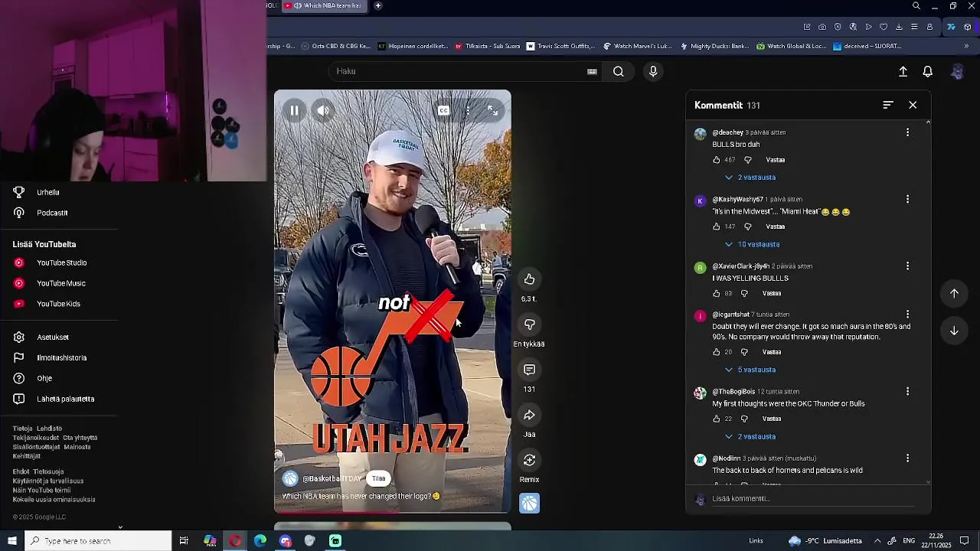Open the browser snapshot camera icon
Viewport: 980px width, 551px height.
(822, 27)
